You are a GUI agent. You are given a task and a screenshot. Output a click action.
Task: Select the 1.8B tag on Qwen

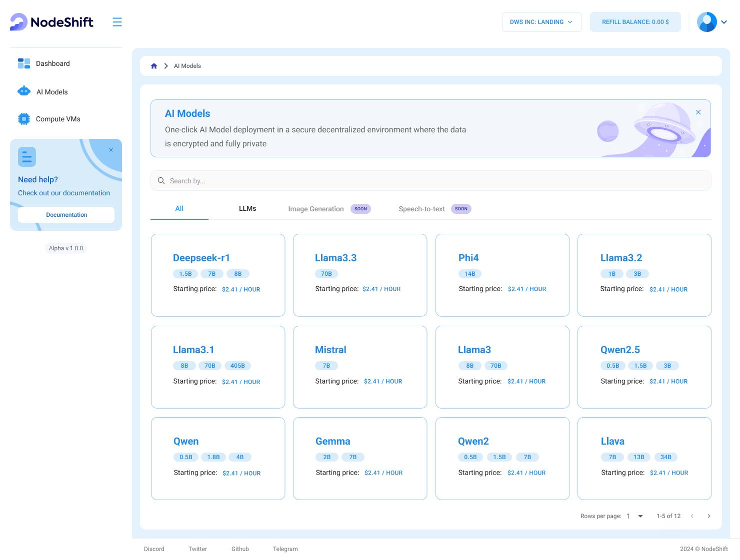coord(213,457)
